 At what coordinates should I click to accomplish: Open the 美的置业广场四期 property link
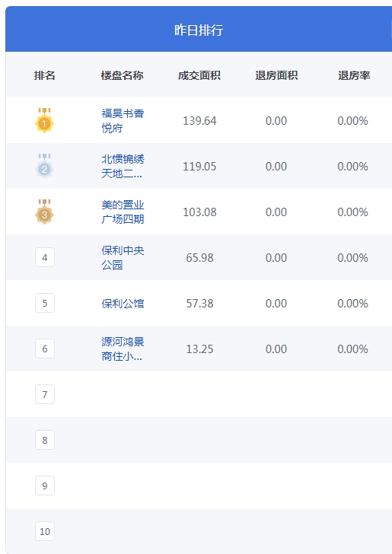(x=123, y=212)
